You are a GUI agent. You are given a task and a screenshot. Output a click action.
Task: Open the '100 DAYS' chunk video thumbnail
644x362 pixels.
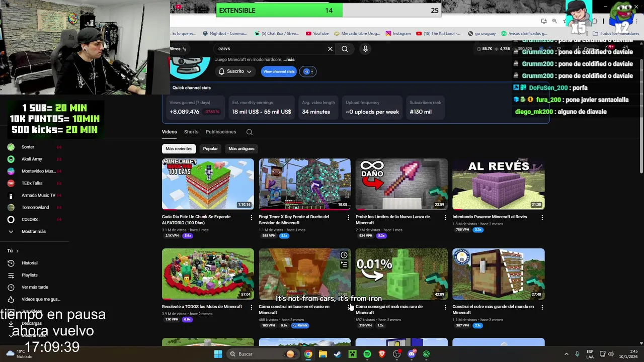pos(208,184)
